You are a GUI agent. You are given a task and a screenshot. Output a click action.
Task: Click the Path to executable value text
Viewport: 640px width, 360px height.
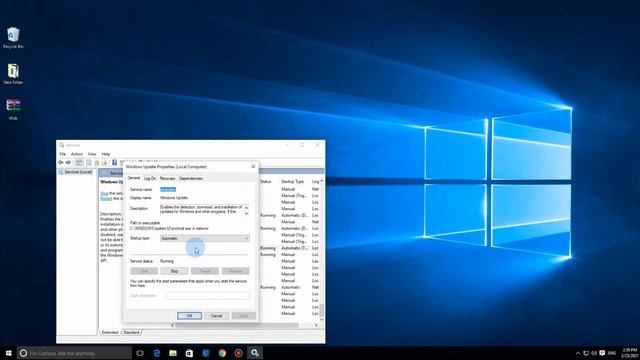click(169, 229)
